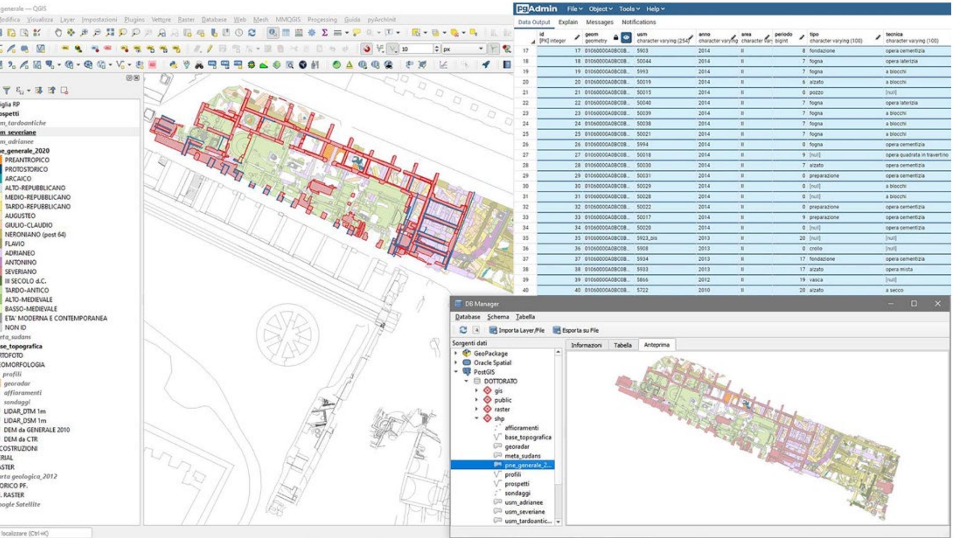Collapse the shp schema tree node
This screenshot has width=980, height=538.
[x=477, y=419]
